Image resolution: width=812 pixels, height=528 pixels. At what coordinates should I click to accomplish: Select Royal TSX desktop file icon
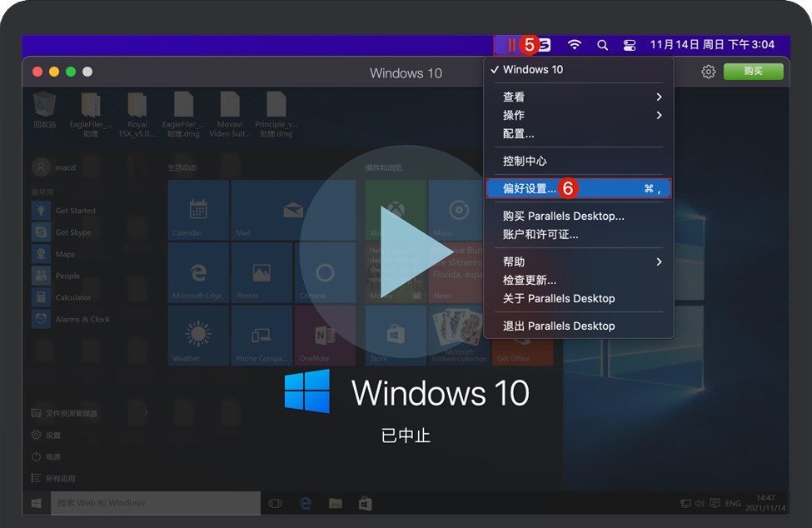[x=137, y=114]
